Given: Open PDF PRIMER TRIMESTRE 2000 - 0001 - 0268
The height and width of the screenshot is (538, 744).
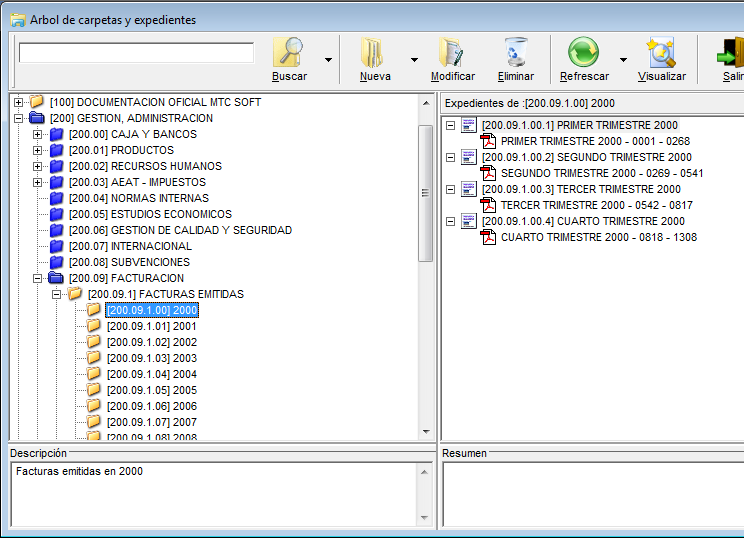Looking at the screenshot, I should pyautogui.click(x=595, y=141).
